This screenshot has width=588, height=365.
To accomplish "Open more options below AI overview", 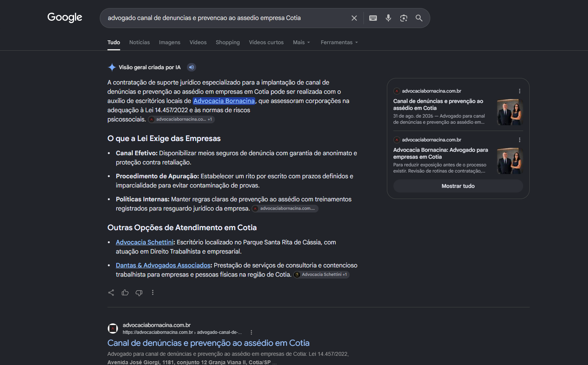I will (153, 293).
